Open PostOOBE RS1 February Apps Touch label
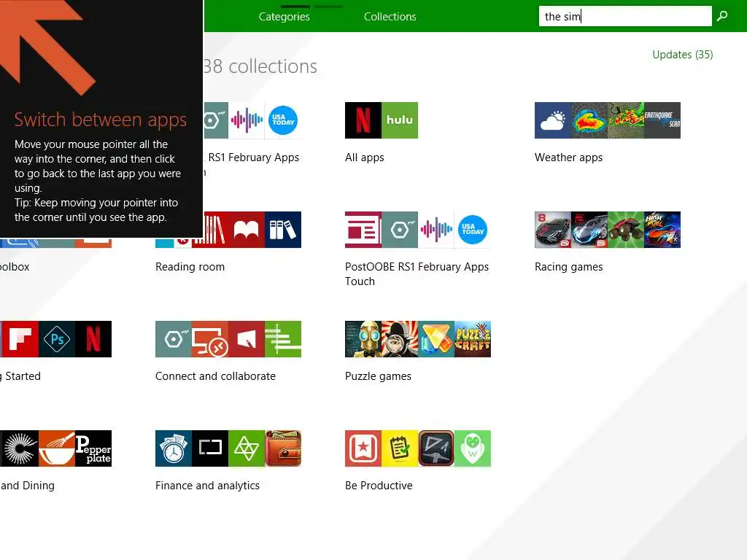This screenshot has height=560, width=747. tap(417, 274)
